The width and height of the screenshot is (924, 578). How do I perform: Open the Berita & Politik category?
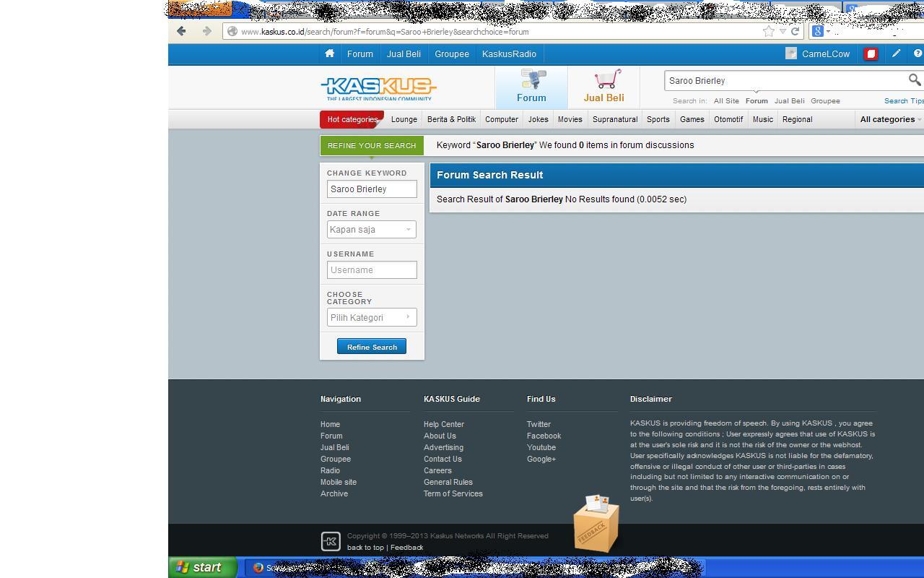(451, 119)
